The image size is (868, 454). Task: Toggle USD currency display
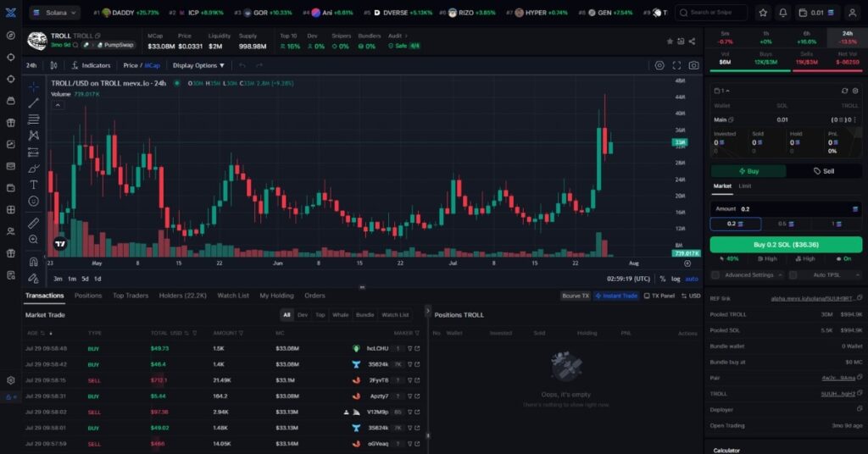(691, 296)
